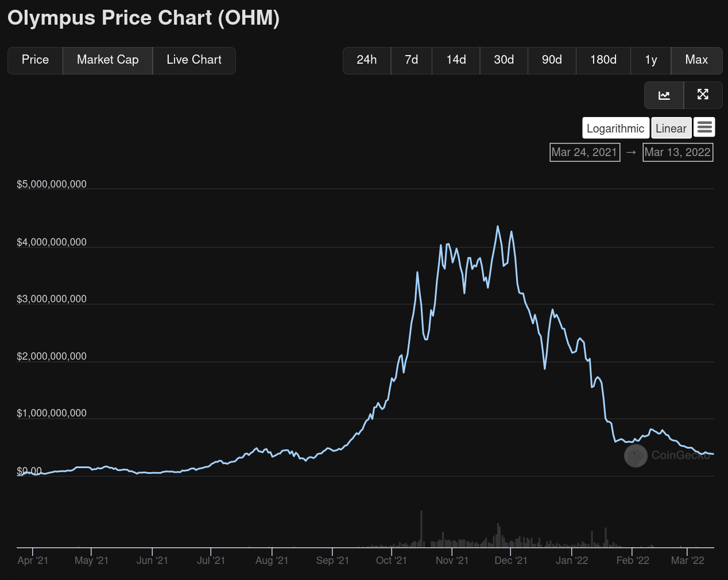Click the CoinGecko watermark logo

click(x=636, y=456)
